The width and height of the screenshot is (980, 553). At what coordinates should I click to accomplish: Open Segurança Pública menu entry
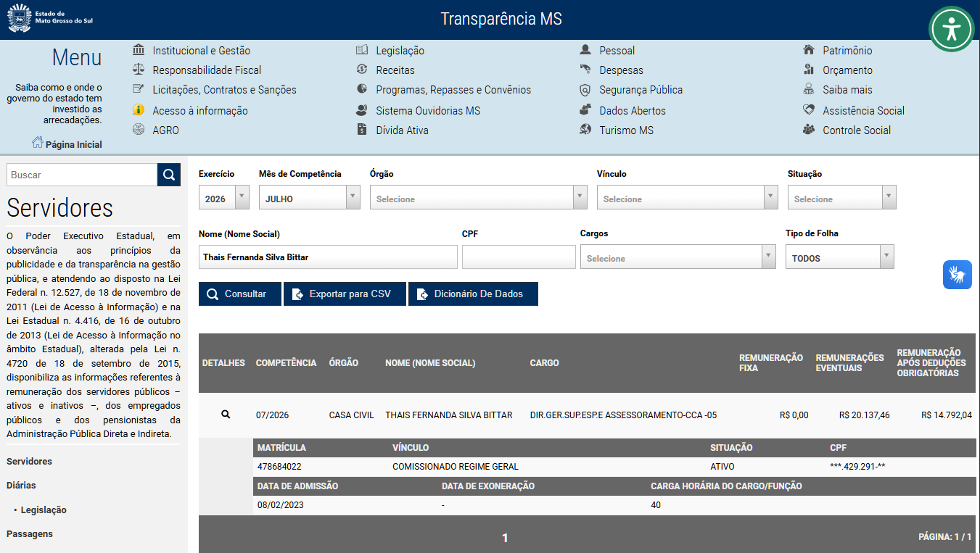641,90
